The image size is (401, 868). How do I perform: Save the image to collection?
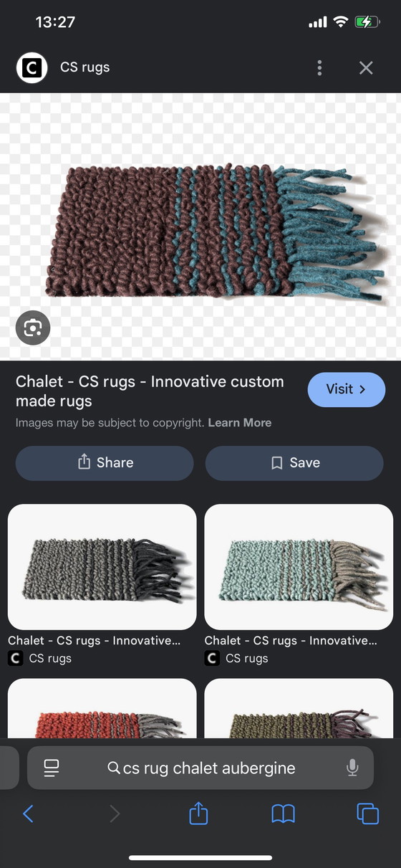tap(294, 463)
